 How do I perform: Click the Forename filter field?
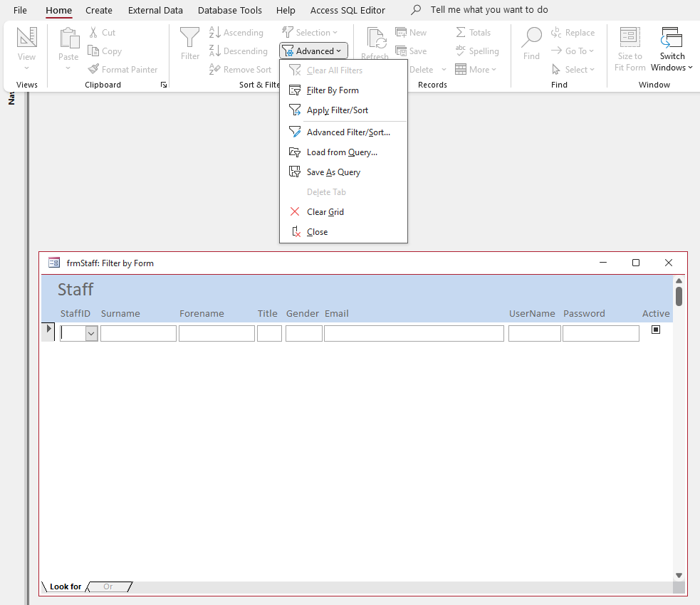[216, 333]
